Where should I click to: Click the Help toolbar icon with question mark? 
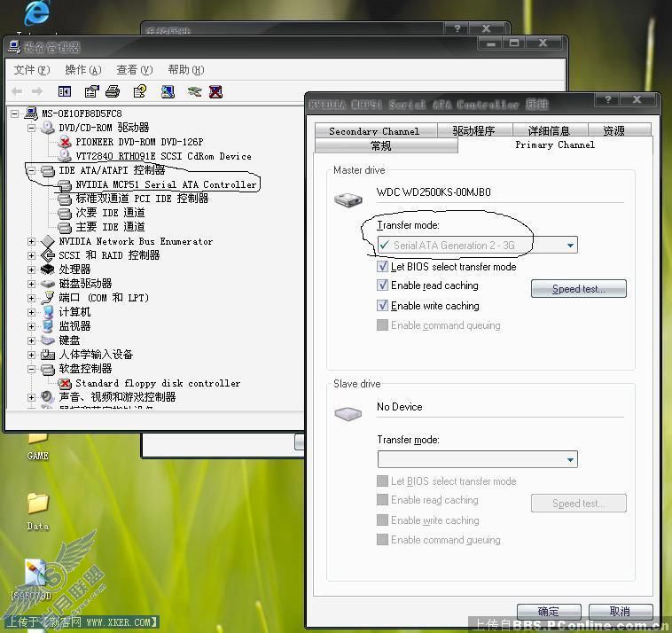tap(140, 91)
